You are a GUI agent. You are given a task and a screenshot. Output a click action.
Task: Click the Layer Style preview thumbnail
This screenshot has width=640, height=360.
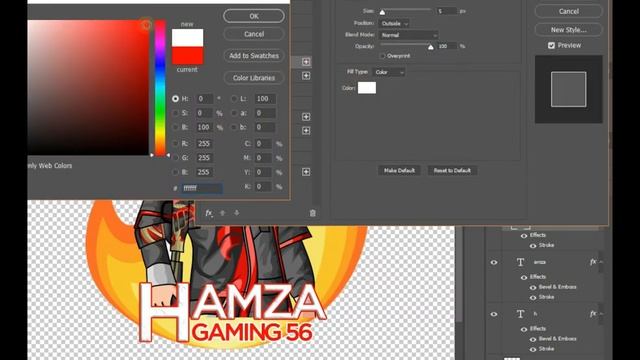(x=569, y=89)
